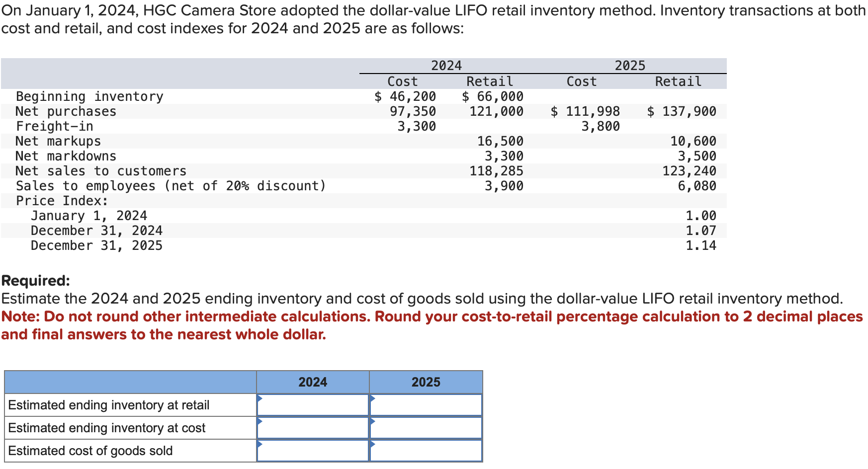
Task: Click the price index value 1.07
Action: [701, 231]
